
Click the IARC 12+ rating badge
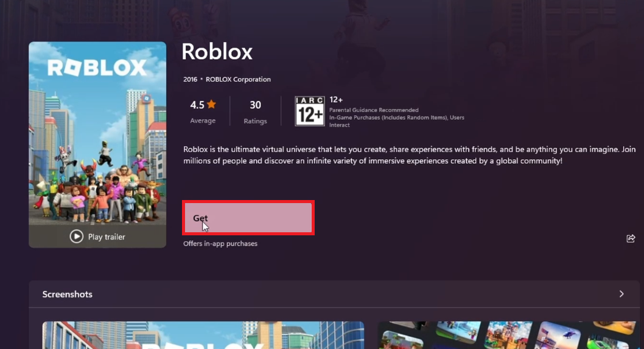coord(310,111)
